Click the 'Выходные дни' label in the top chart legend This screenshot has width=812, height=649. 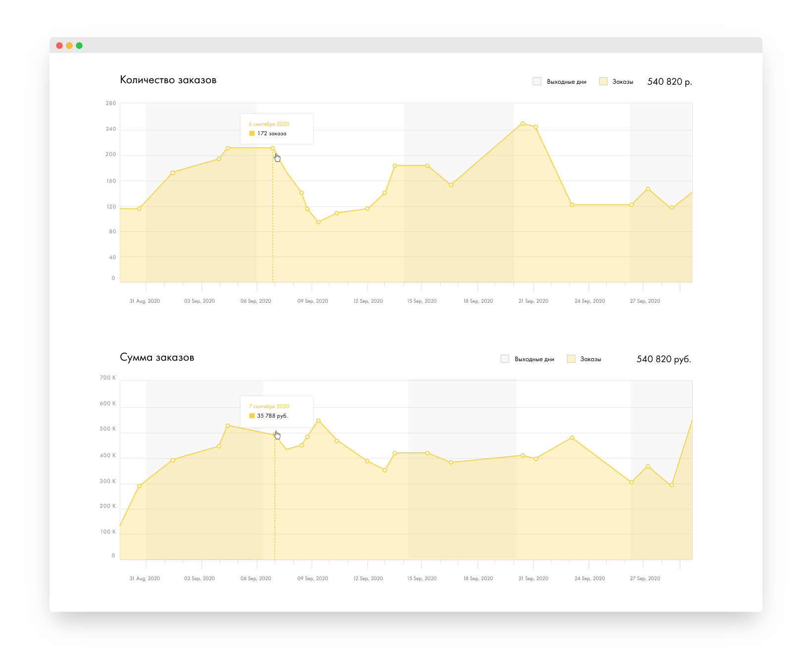click(566, 82)
